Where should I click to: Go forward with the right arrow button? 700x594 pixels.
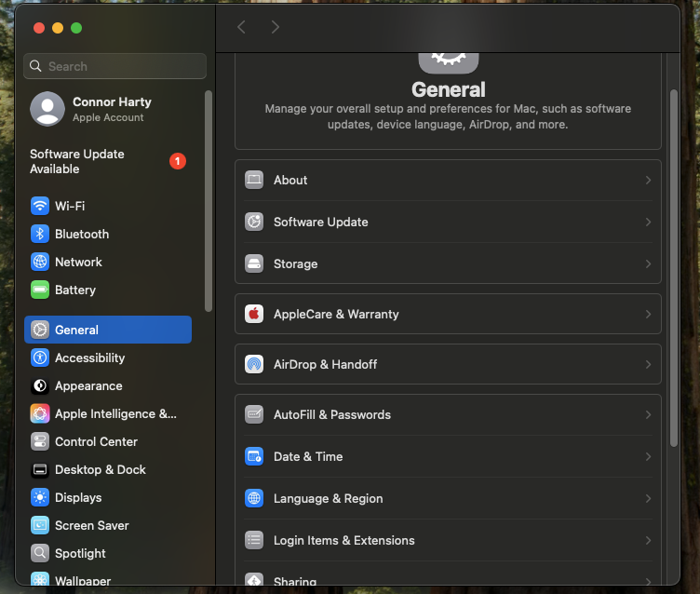[x=275, y=27]
